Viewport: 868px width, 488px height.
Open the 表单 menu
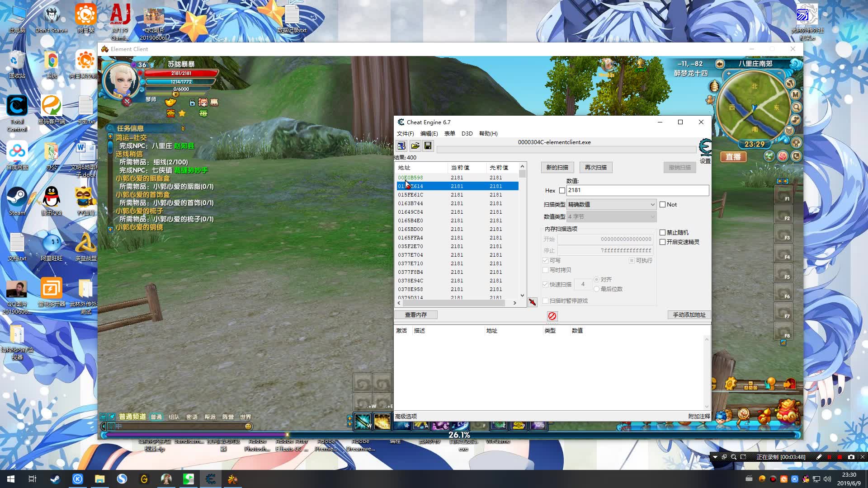click(449, 134)
